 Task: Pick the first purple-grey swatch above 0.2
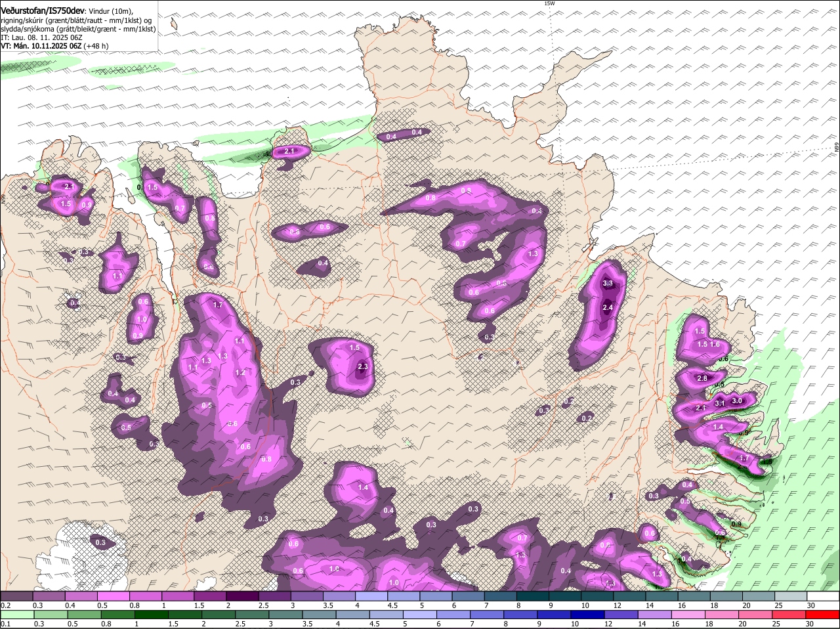[16, 596]
